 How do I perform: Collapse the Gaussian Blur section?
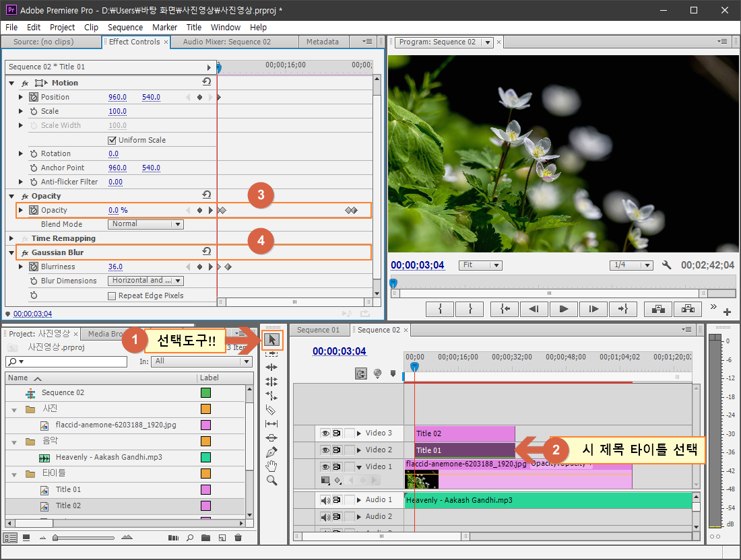click(x=12, y=252)
